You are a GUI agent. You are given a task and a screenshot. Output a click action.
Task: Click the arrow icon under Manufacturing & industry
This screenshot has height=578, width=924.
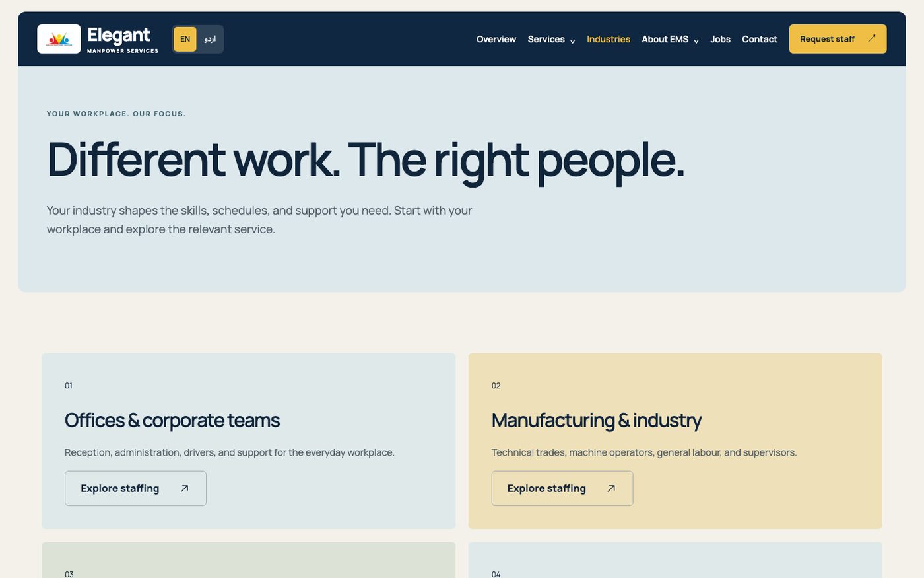611,488
